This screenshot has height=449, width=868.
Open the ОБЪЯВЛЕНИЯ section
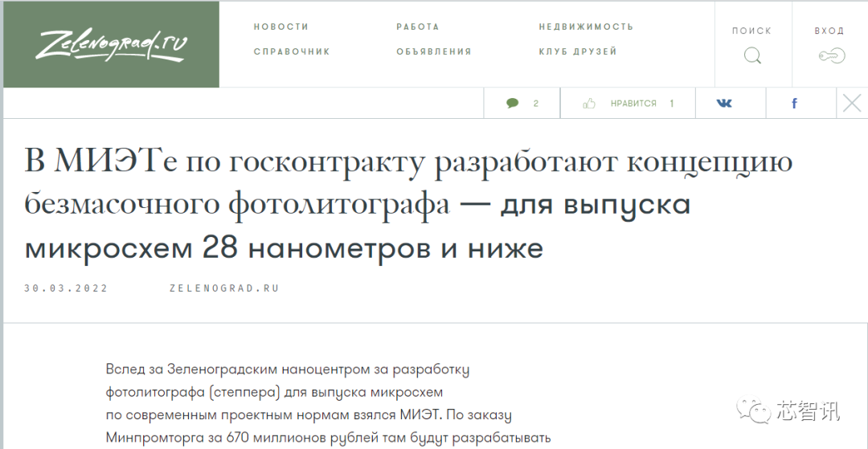(434, 51)
